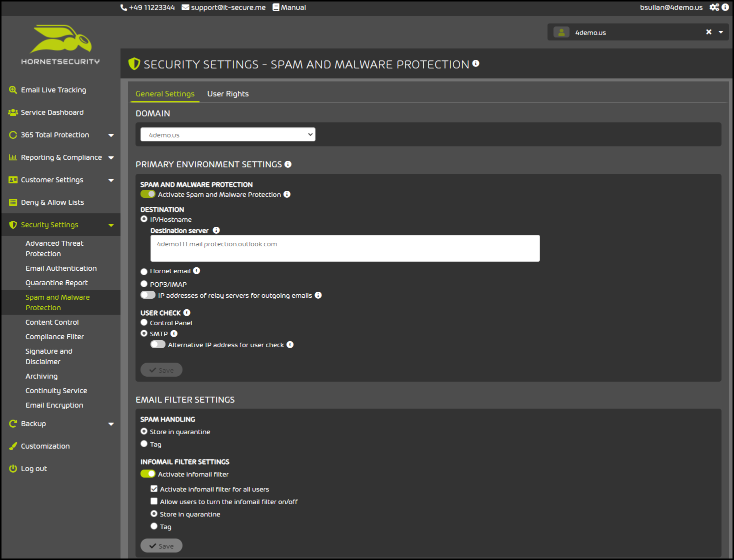Uncheck Activate infomail filter for all users

154,489
